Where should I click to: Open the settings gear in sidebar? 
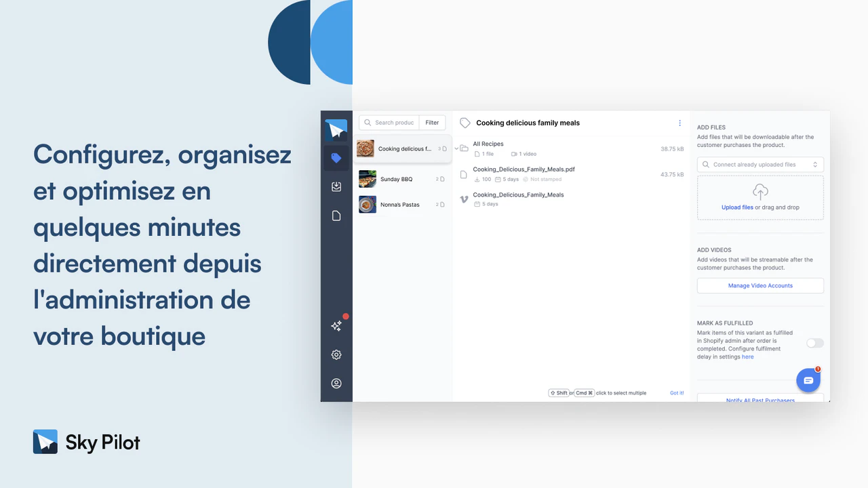click(x=336, y=354)
